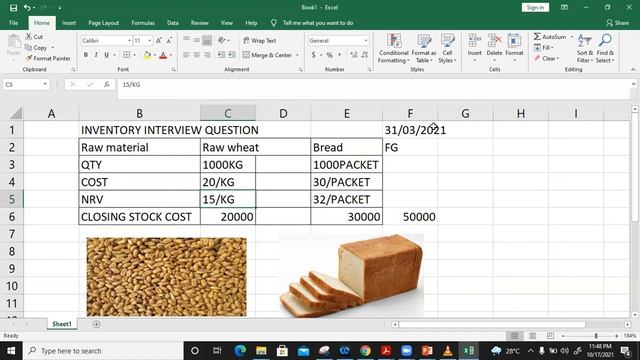Open the Clear dropdown in Editing
This screenshot has height=360, width=640.
click(547, 58)
